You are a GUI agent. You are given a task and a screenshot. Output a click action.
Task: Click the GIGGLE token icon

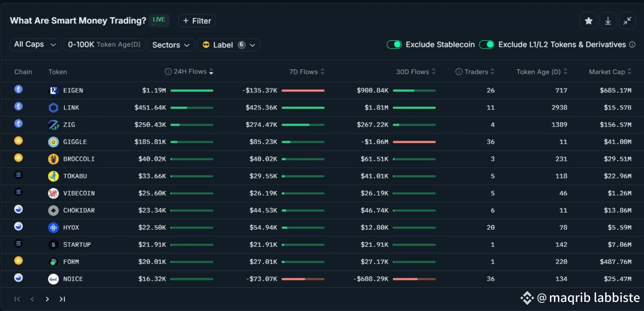click(53, 142)
